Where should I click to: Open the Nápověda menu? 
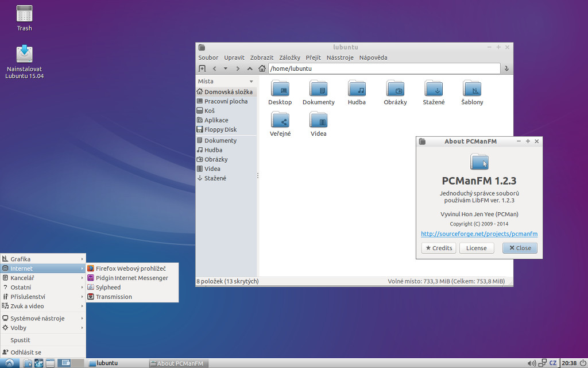tap(373, 57)
